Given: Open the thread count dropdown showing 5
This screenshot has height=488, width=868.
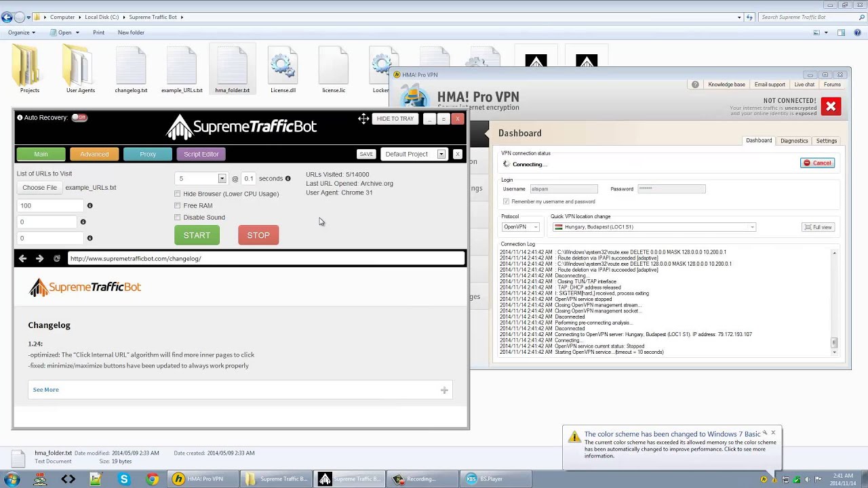Looking at the screenshot, I should click(201, 178).
